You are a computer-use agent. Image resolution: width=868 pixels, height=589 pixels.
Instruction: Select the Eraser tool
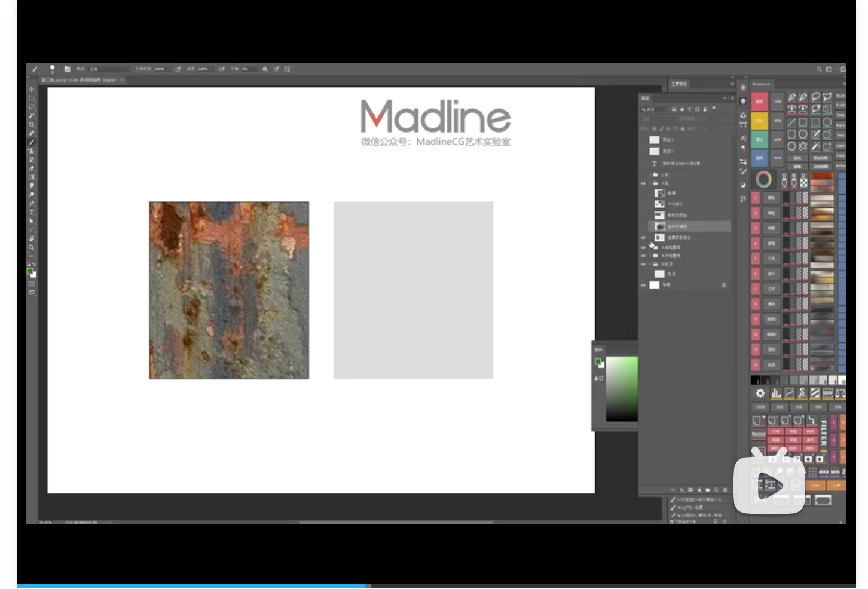[32, 168]
